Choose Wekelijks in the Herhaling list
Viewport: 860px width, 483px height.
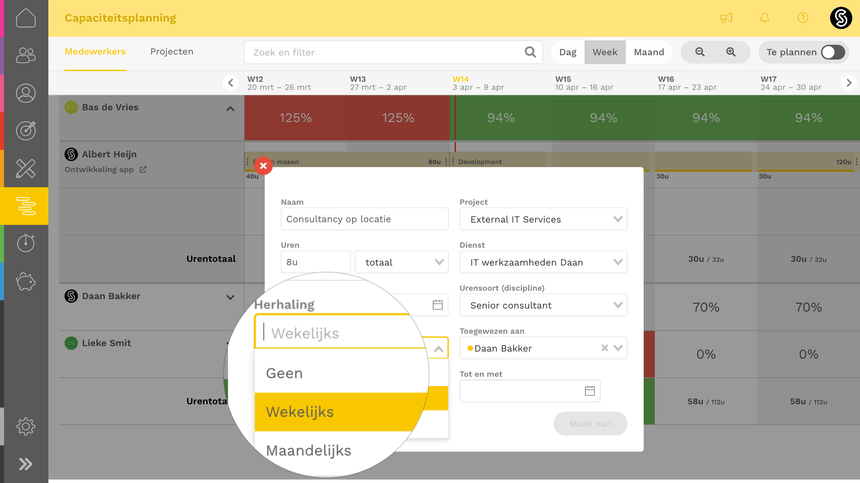coord(340,412)
